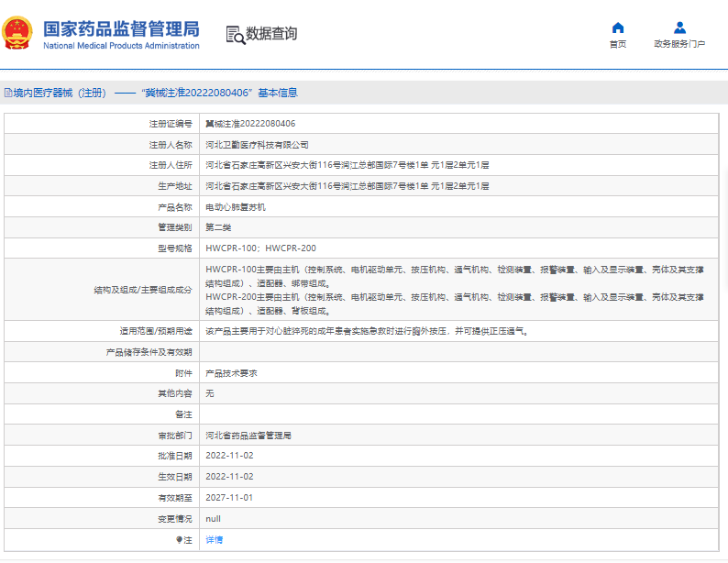Click the registrant name 河北卫勤医疗科技有限公司
728x563 pixels.
pyautogui.click(x=257, y=144)
